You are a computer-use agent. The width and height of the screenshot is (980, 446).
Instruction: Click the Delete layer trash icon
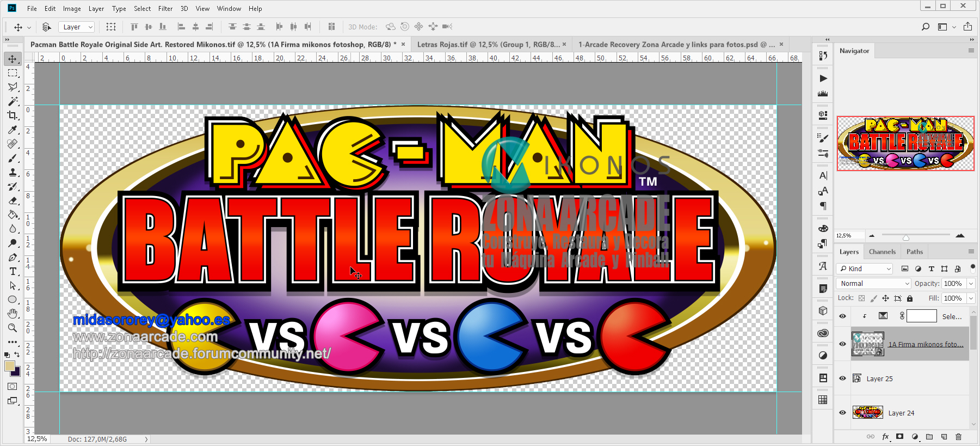pos(959,437)
